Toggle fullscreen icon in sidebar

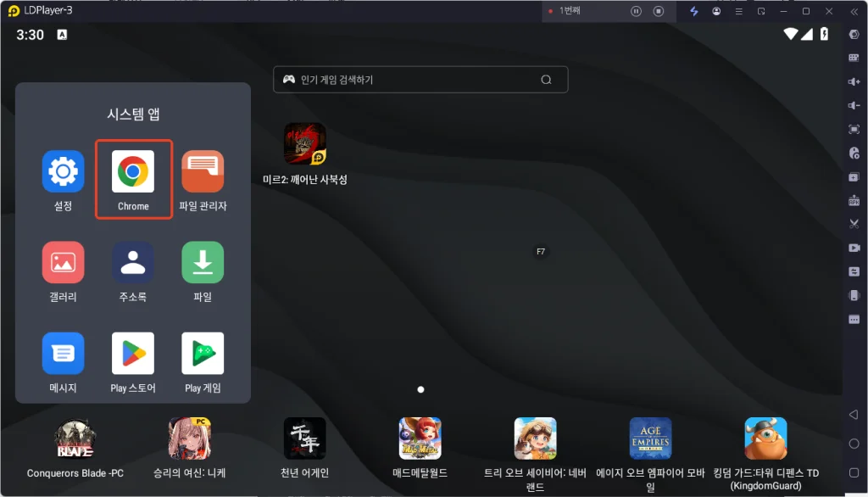pos(854,129)
